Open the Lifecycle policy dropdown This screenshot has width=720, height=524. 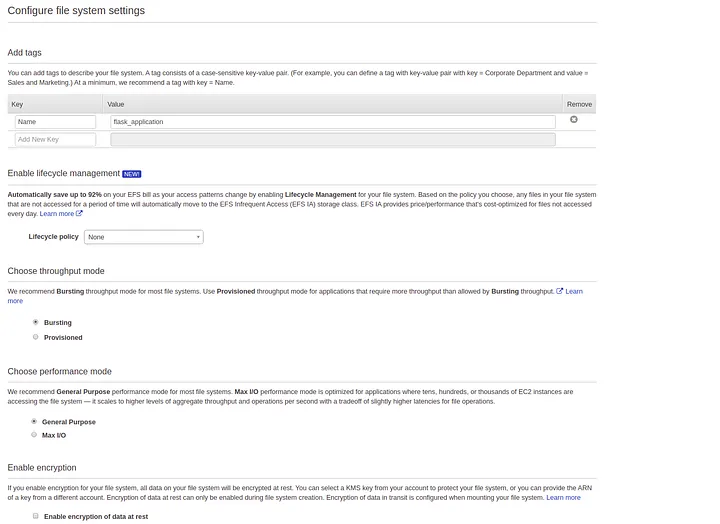(x=143, y=237)
